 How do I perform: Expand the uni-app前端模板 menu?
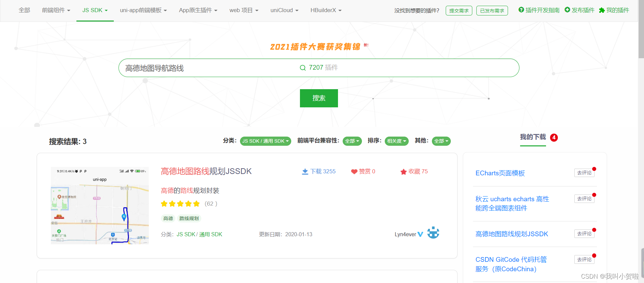coord(143,10)
